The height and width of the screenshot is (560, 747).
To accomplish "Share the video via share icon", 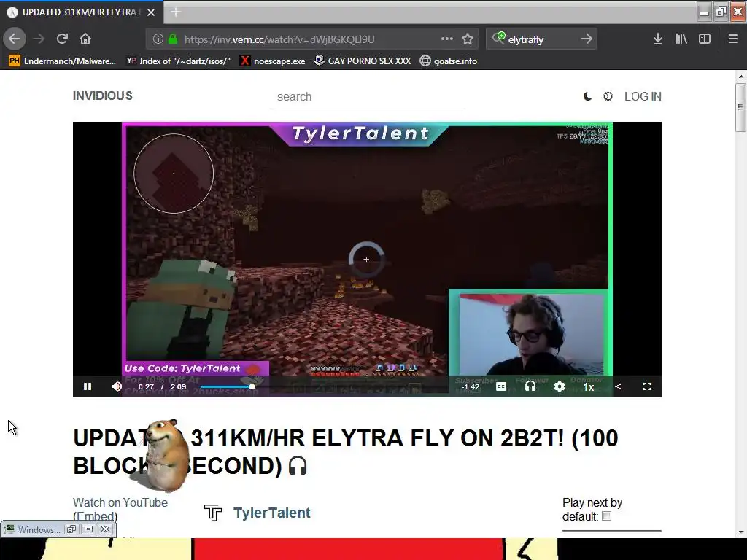I will [618, 386].
